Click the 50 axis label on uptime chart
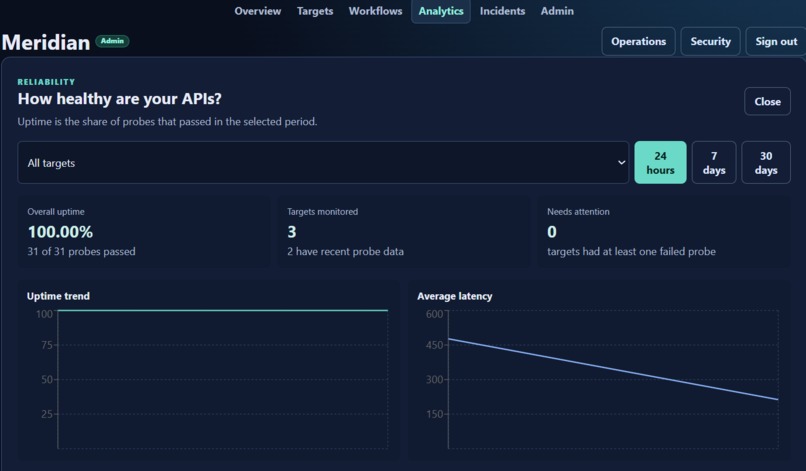This screenshot has height=471, width=806. point(47,379)
